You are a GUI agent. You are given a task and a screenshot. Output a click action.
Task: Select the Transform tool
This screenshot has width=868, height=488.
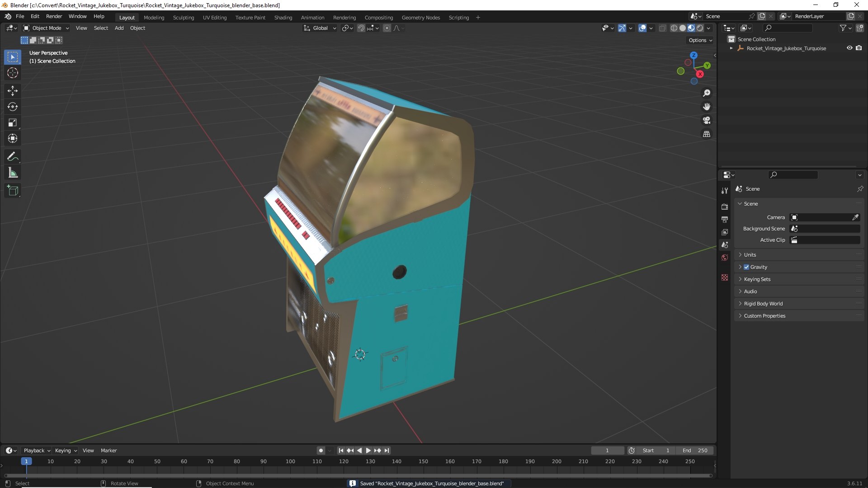pyautogui.click(x=13, y=138)
